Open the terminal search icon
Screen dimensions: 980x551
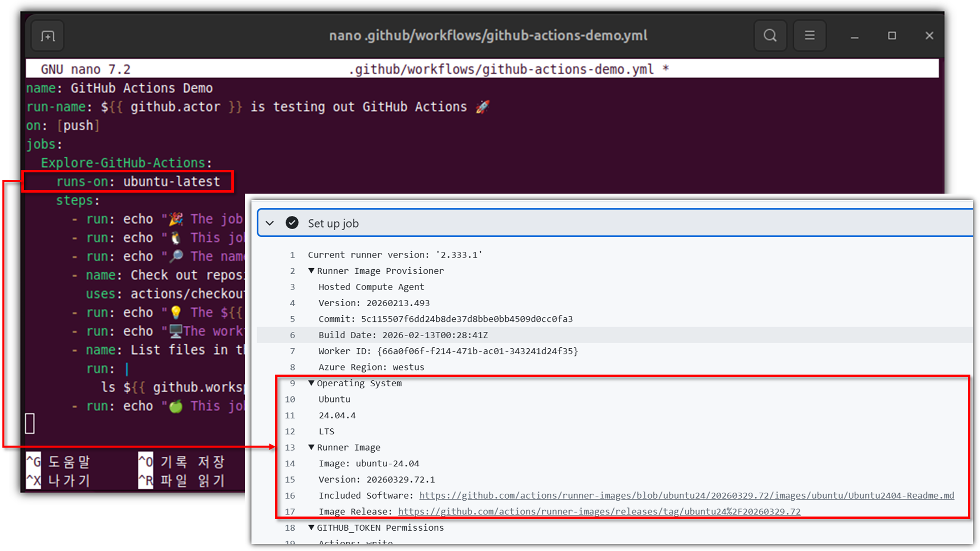tap(770, 35)
